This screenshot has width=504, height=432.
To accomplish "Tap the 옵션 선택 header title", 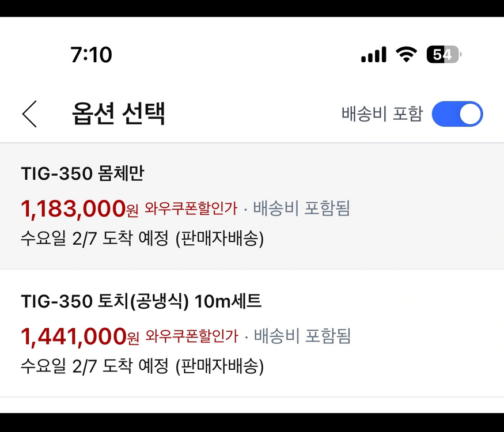I will [x=118, y=113].
